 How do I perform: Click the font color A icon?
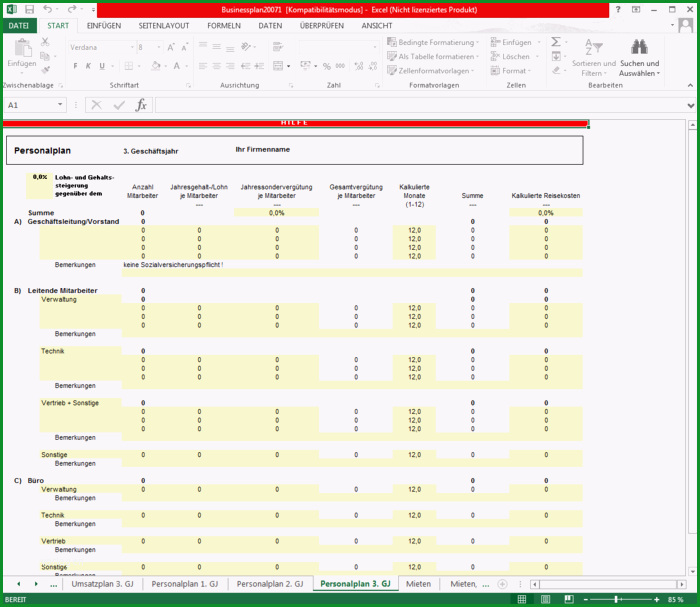[177, 66]
